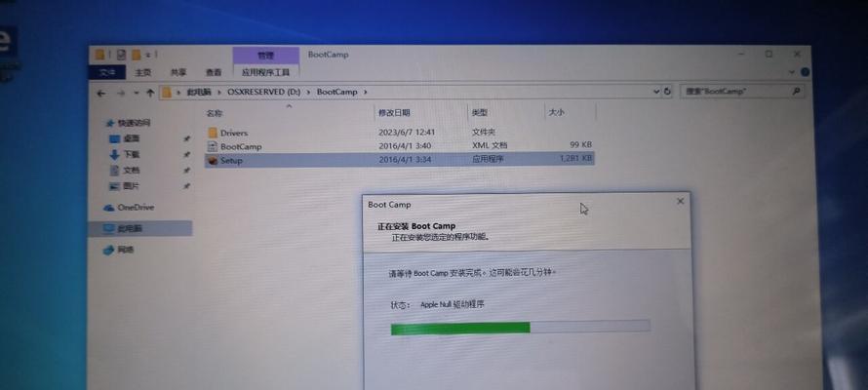Open 图片 in the sidebar
This screenshot has height=390, width=868.
point(126,186)
